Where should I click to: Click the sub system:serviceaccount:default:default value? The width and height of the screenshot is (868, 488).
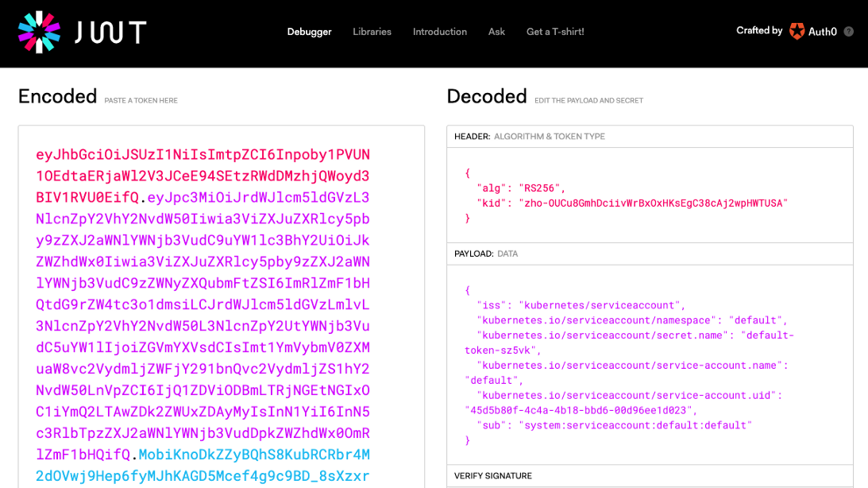tap(635, 425)
